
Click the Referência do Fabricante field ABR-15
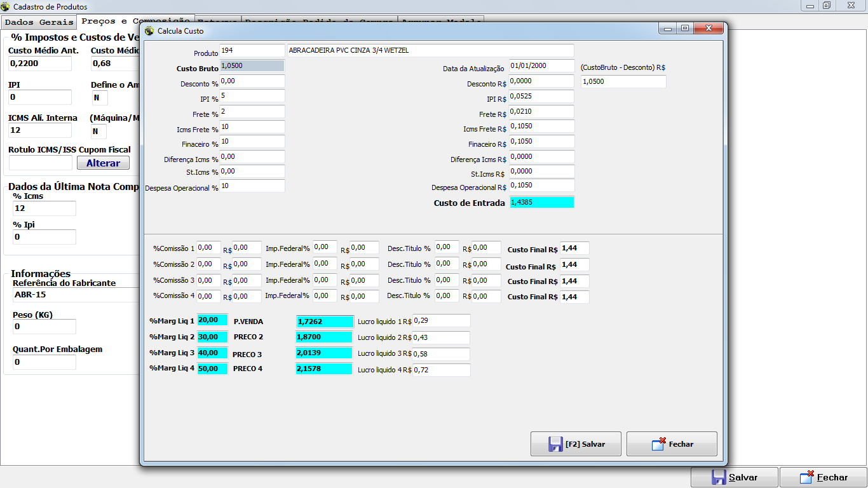76,295
